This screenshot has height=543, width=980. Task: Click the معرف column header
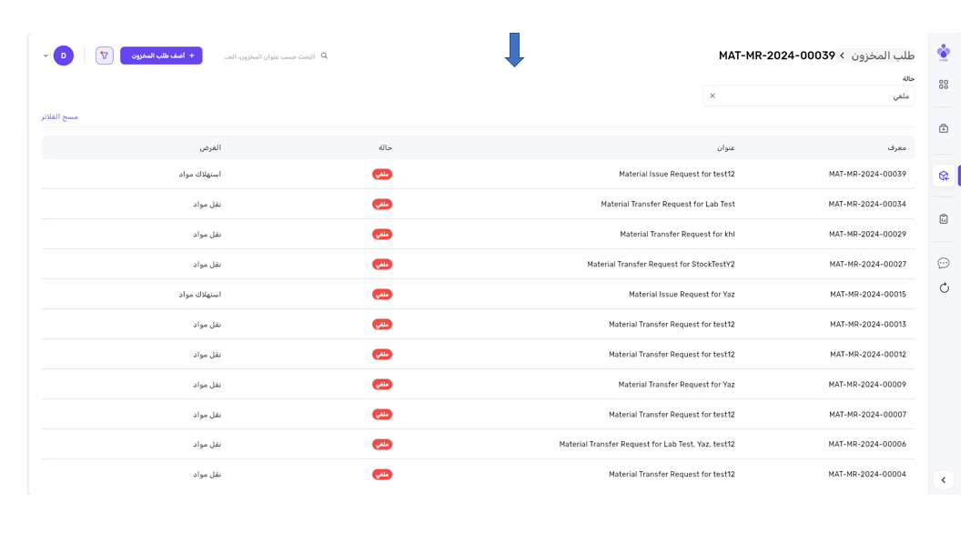click(x=896, y=147)
